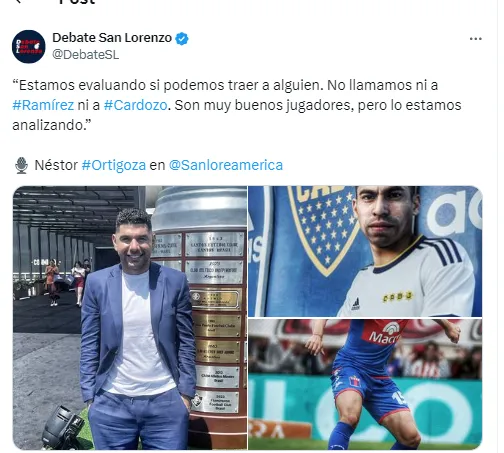Image resolution: width=504 pixels, height=453 pixels.
Task: Click the Debate San Lorenzo display name
Action: (112, 38)
